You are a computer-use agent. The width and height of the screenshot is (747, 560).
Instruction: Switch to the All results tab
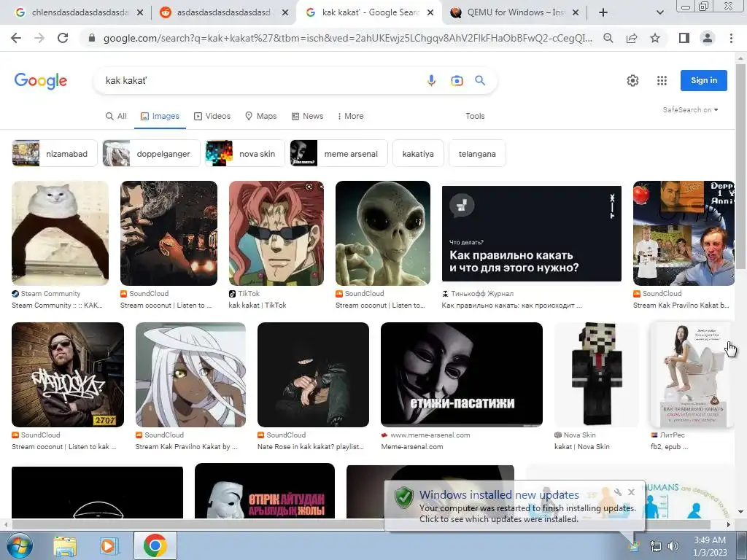(116, 116)
